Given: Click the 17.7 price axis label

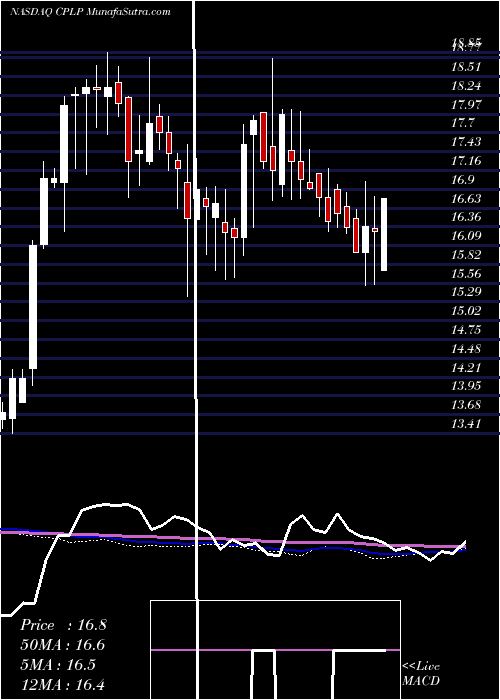Looking at the screenshot, I should [x=463, y=124].
